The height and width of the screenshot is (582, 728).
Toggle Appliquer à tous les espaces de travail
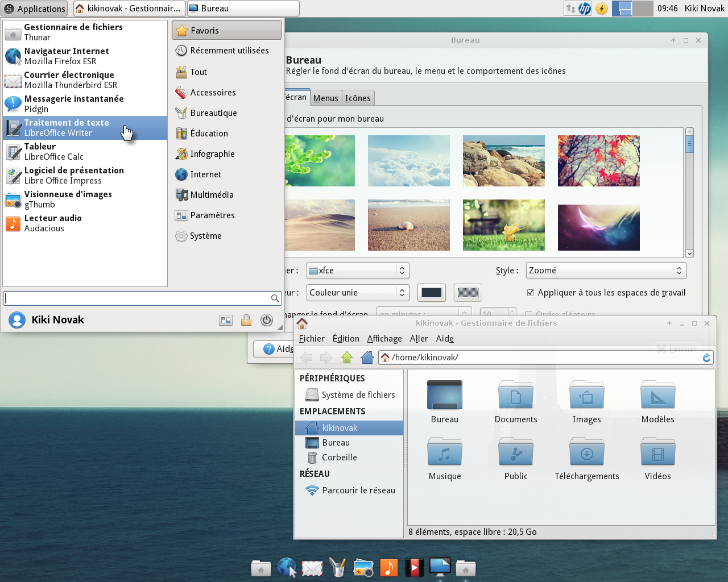(x=606, y=293)
